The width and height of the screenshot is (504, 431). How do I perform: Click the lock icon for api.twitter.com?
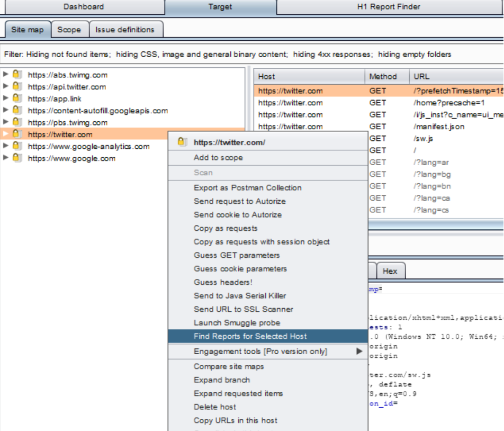click(17, 86)
